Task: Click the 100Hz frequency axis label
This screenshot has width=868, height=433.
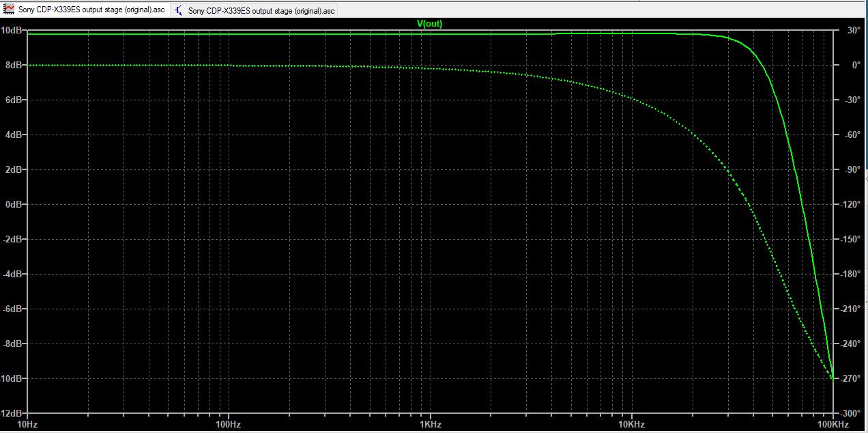Action: (228, 424)
